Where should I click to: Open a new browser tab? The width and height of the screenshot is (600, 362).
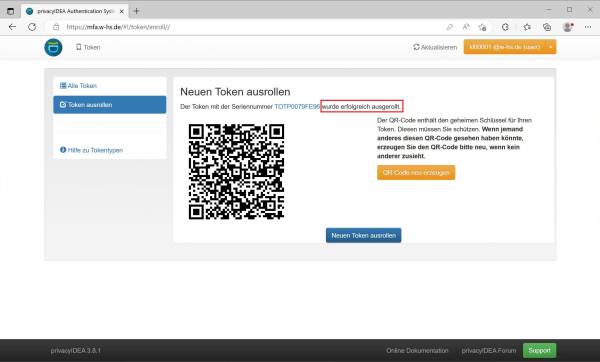pos(136,11)
